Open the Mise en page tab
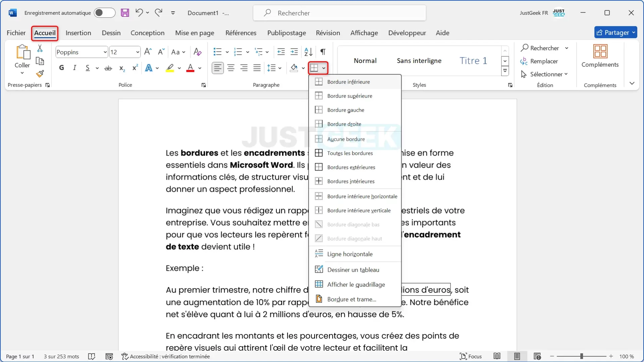 [x=195, y=33]
